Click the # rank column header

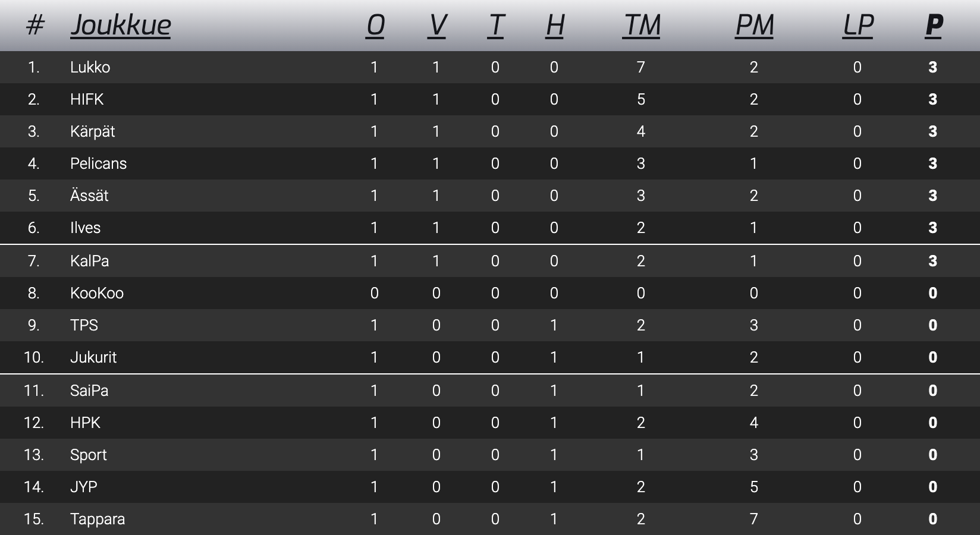tap(35, 25)
